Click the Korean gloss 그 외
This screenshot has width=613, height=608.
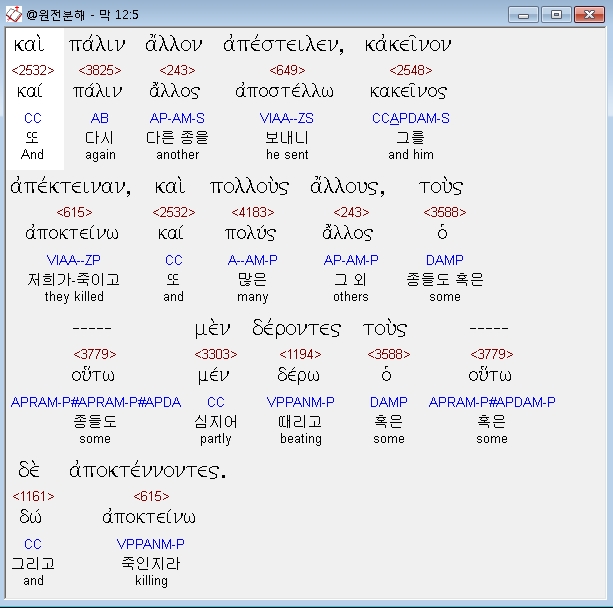click(351, 280)
